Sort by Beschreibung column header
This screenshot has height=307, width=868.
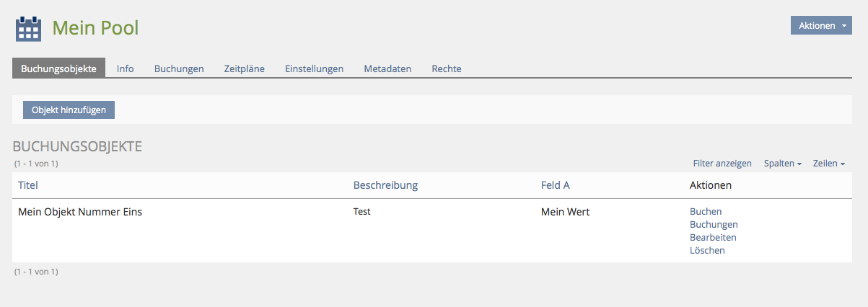click(385, 185)
